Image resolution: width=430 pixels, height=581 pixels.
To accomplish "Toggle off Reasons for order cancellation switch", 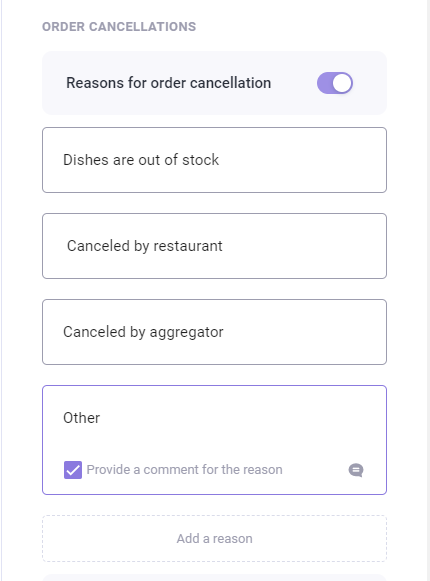I will pyautogui.click(x=335, y=83).
